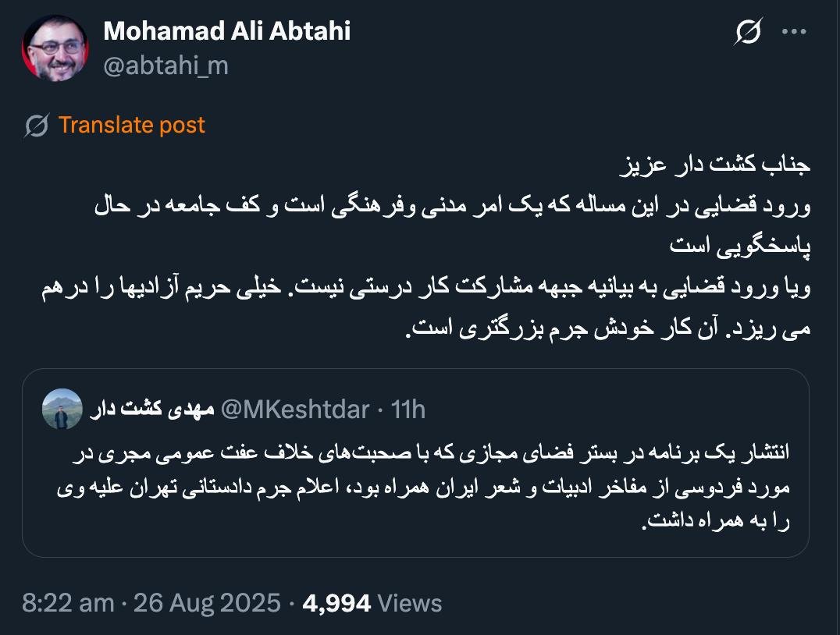View the 4,994 Views count
Screen dimensions: 840x635
372,603
